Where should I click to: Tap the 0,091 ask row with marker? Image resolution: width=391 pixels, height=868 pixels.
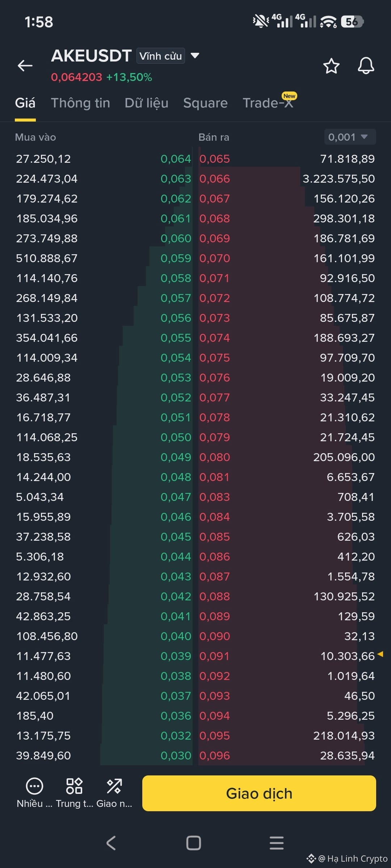tap(287, 656)
